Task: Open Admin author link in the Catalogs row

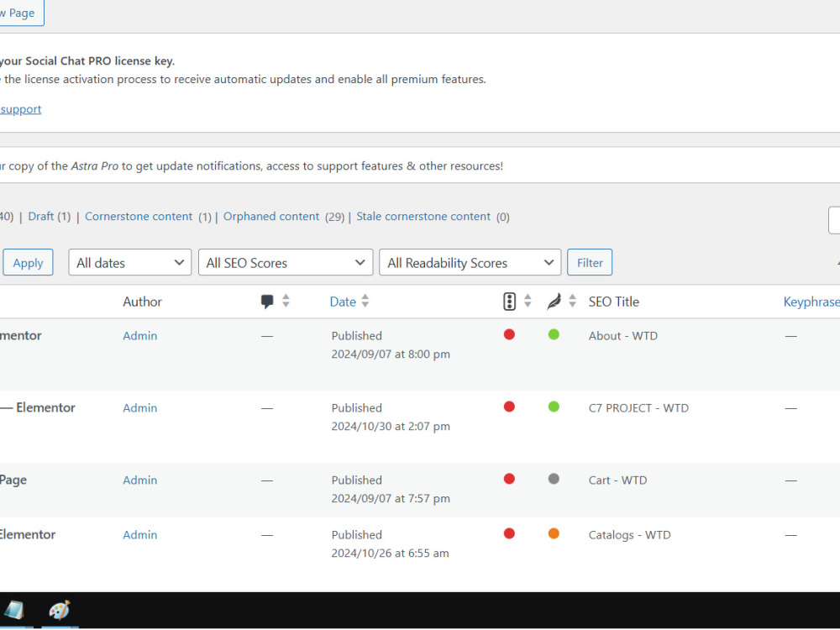Action: tap(139, 534)
